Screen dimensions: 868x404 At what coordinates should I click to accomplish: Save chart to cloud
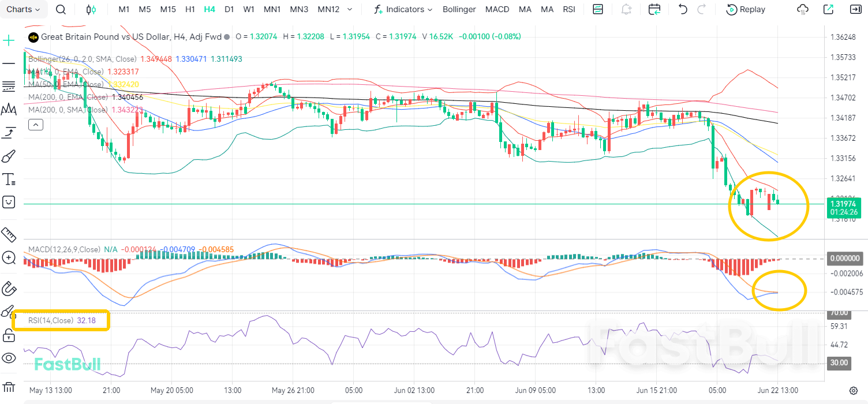(803, 9)
